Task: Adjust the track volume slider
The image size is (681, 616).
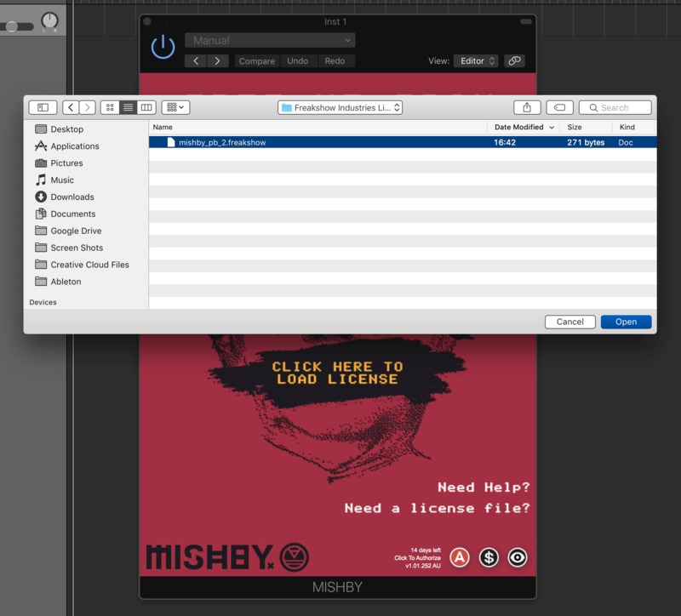Action: [12, 26]
